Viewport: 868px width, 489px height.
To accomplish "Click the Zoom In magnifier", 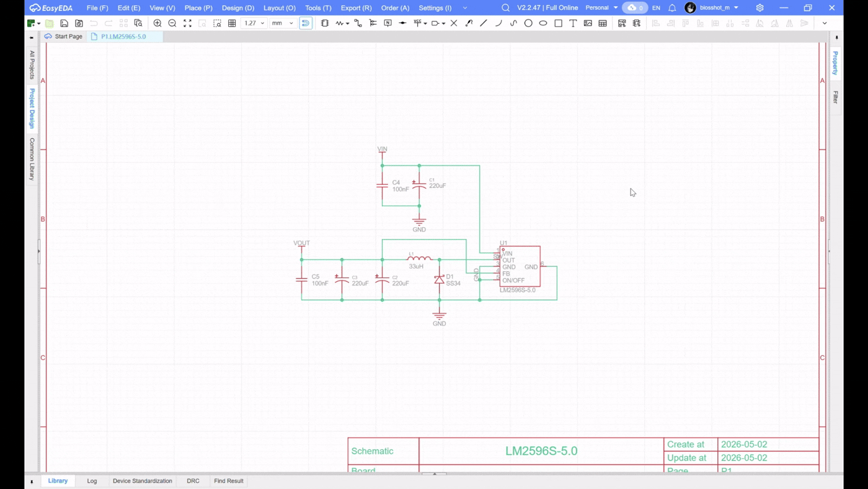I will click(157, 23).
